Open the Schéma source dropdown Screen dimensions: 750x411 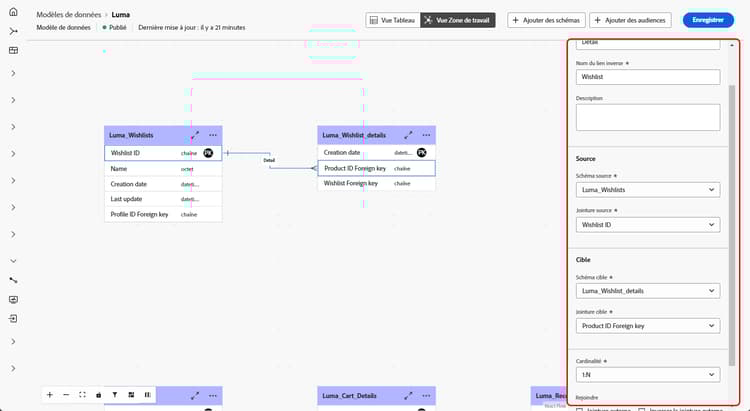click(x=648, y=189)
